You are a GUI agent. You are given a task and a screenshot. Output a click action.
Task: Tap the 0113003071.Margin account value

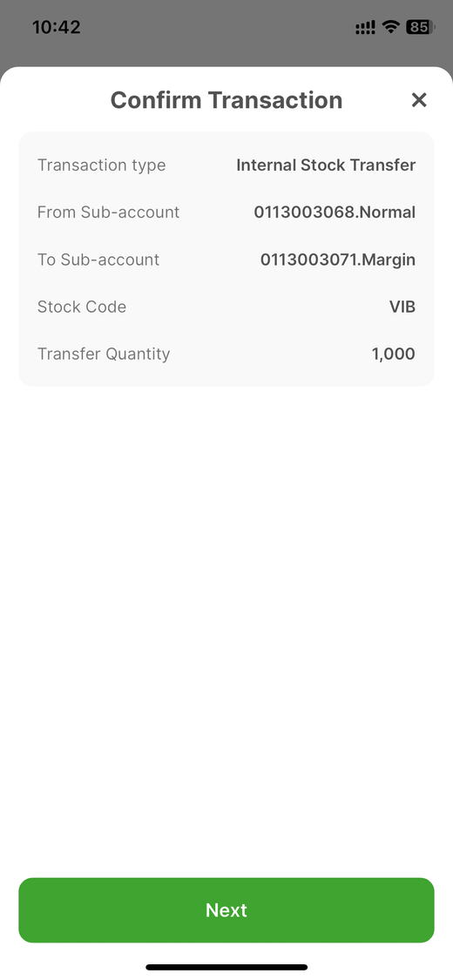337,260
